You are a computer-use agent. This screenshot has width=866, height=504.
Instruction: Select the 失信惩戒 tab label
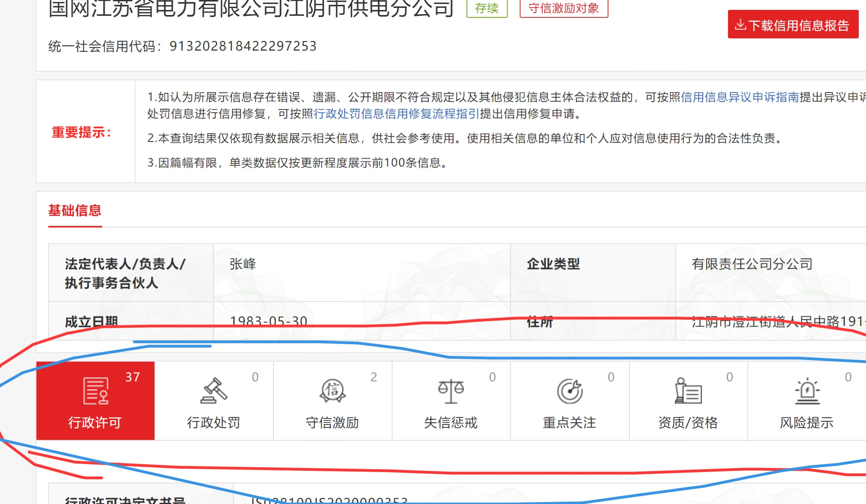click(451, 422)
